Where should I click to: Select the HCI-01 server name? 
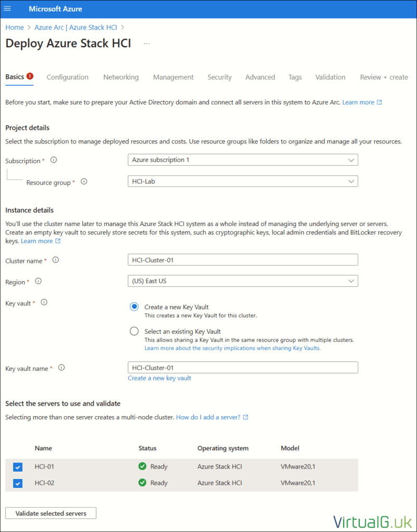tap(45, 467)
